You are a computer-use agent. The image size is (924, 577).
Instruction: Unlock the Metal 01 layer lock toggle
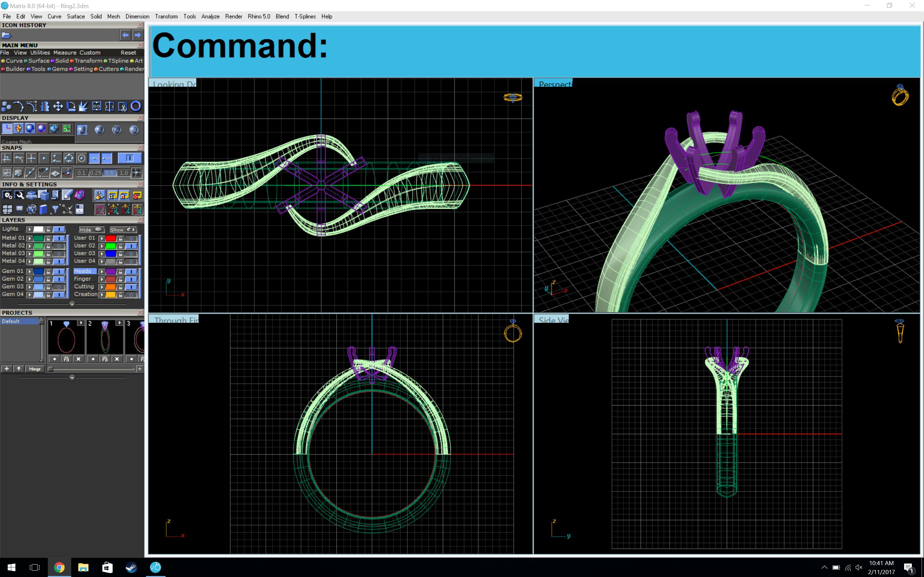click(x=48, y=238)
